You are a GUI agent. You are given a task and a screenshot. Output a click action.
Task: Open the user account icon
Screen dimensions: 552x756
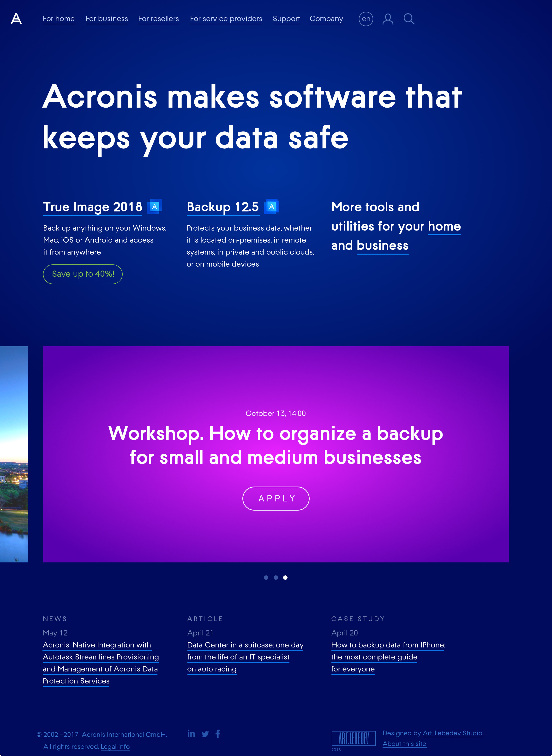[388, 19]
